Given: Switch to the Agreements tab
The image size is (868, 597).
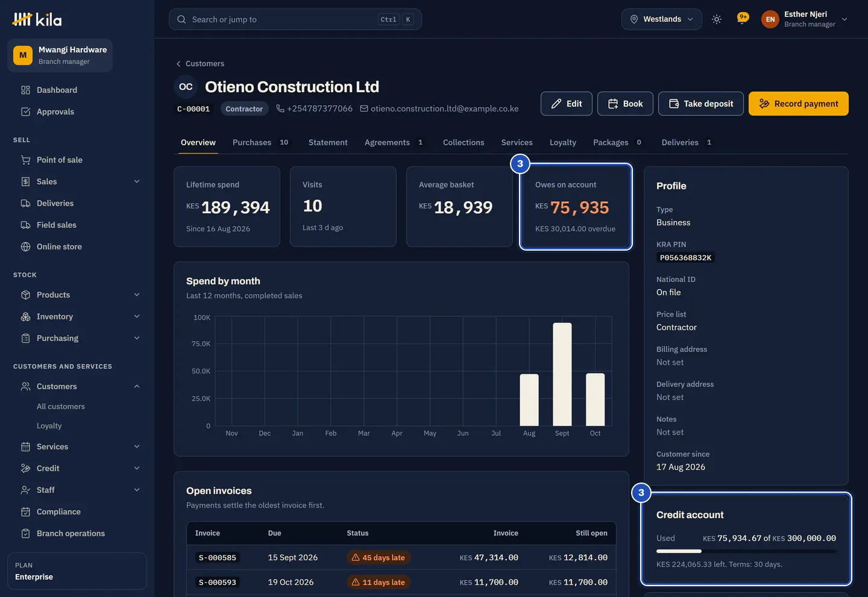Looking at the screenshot, I should coord(394,142).
